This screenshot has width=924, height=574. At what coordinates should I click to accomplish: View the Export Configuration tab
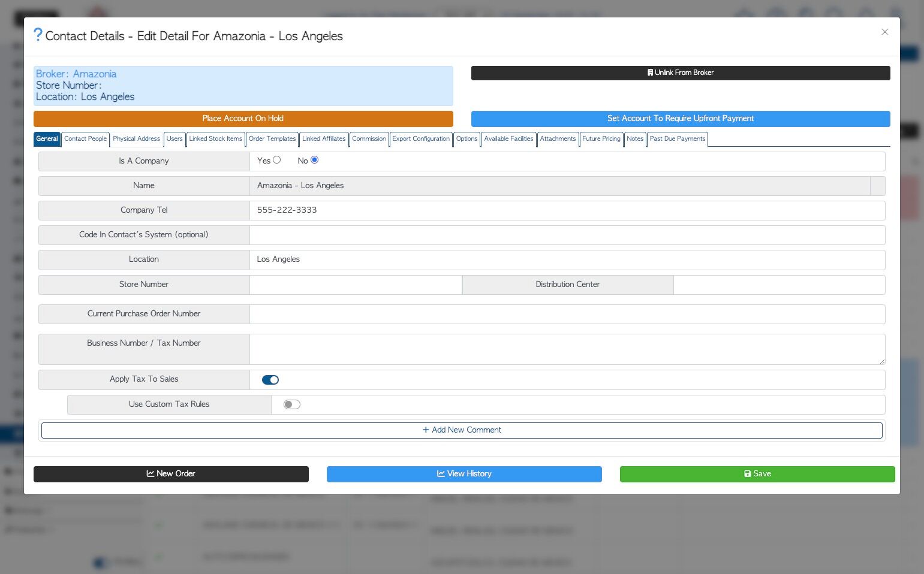421,139
